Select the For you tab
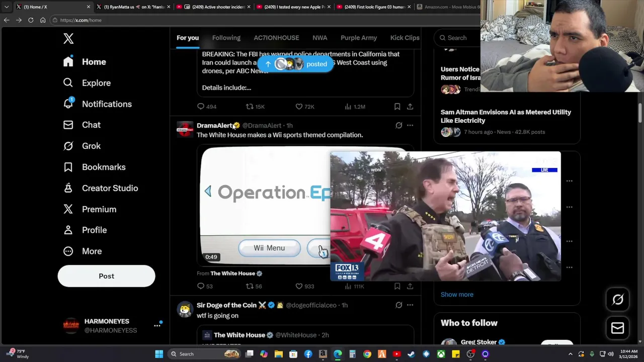Screen dimensions: 644x362 pos(188,38)
